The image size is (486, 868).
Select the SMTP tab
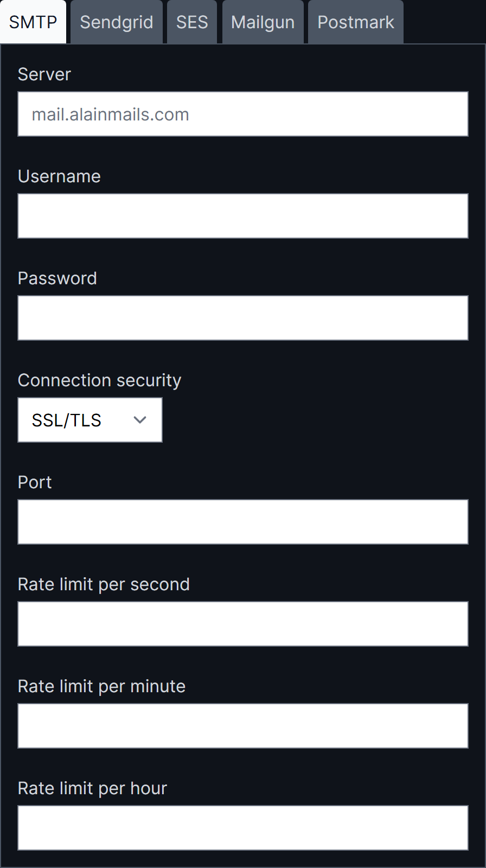pos(33,22)
